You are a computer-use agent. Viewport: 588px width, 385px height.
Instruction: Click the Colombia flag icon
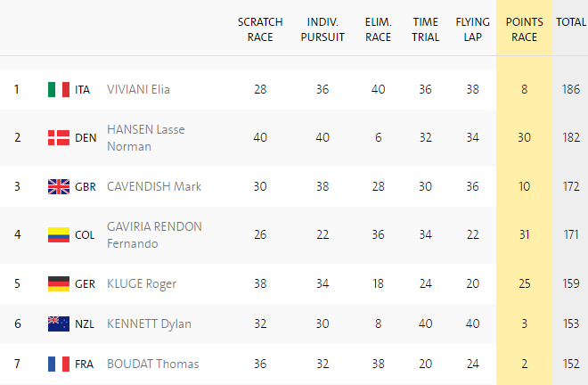click(x=59, y=235)
